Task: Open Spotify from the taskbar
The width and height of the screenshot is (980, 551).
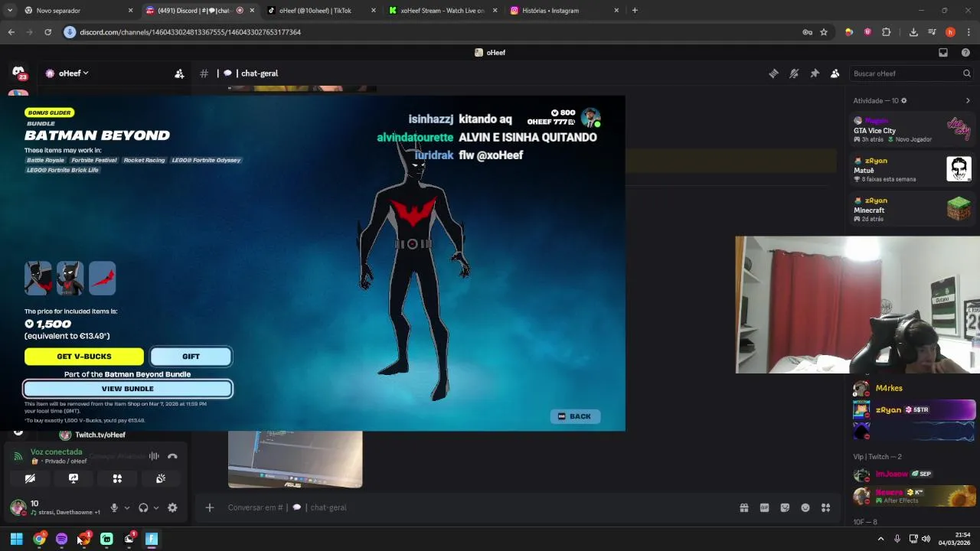Action: (x=61, y=539)
